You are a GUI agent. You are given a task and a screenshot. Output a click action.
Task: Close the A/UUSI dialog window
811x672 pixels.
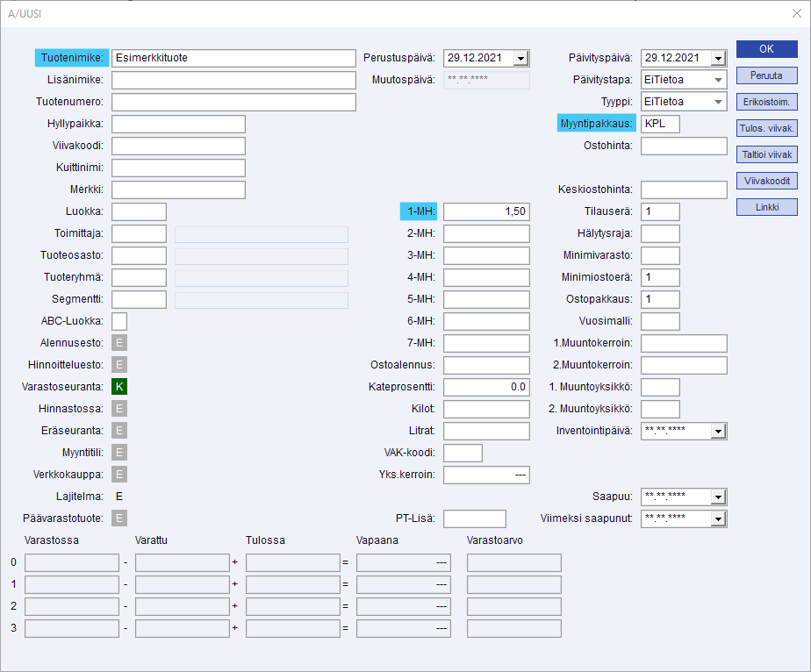pyautogui.click(x=796, y=13)
